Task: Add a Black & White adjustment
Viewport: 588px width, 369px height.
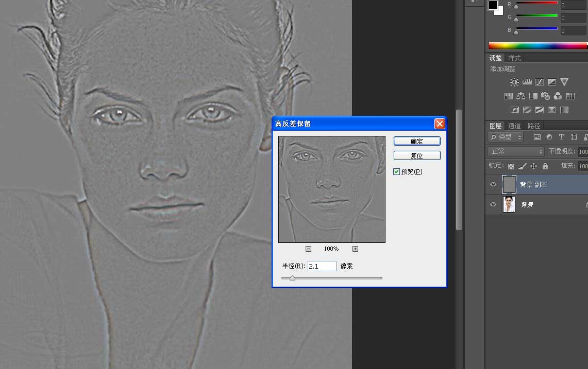Action: (533, 96)
